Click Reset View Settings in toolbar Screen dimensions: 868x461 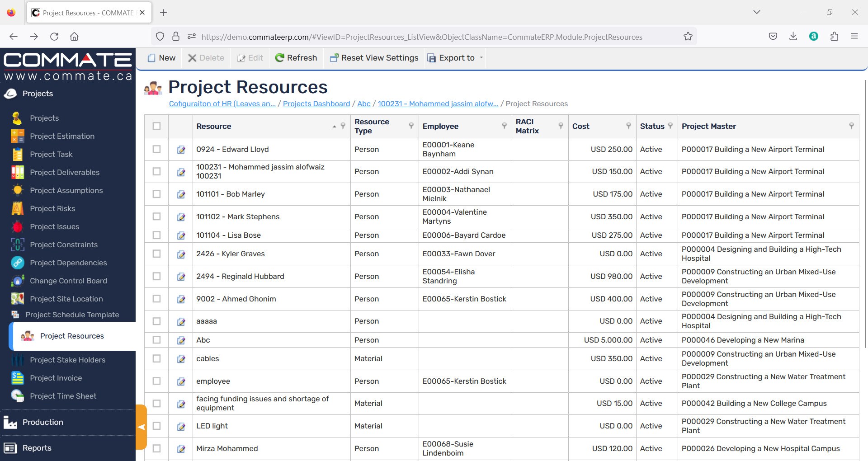(374, 58)
